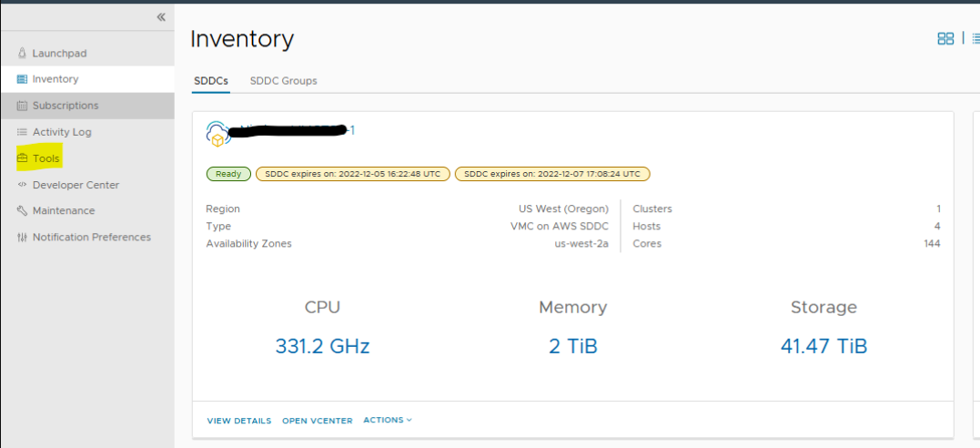Click the 2022-12-05 SDDC expiry badge
Image resolution: width=980 pixels, height=448 pixels.
click(352, 174)
